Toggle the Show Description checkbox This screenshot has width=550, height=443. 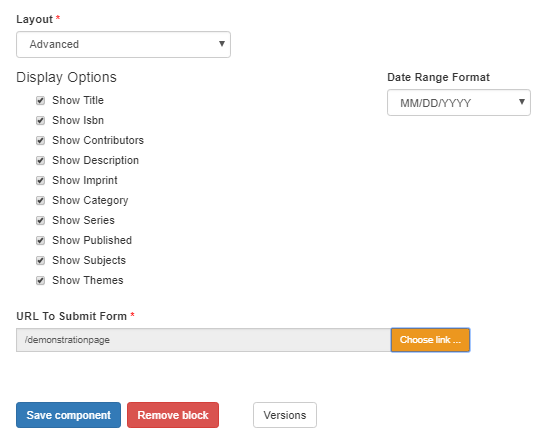pos(40,161)
